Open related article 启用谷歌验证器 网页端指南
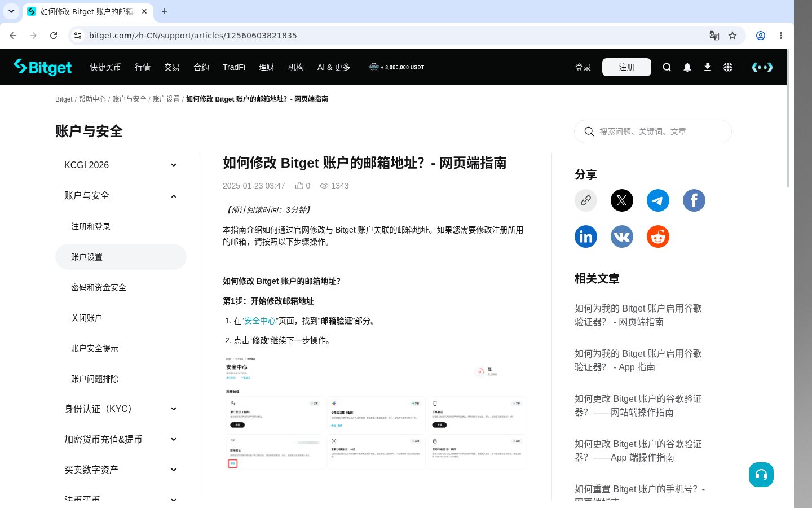This screenshot has height=508, width=812. pos(638,315)
